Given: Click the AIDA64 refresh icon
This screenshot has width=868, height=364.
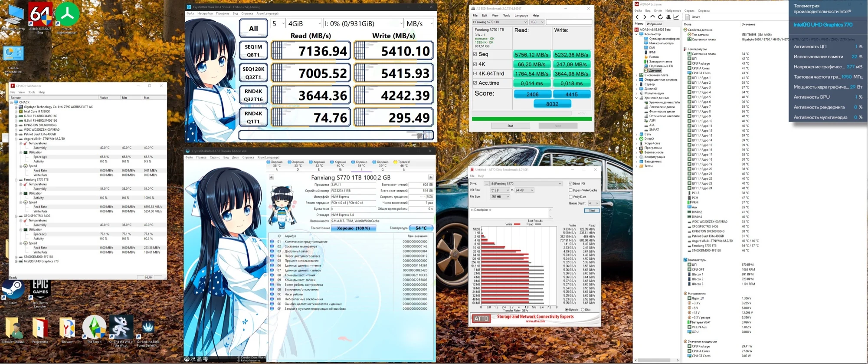Looking at the screenshot, I should click(660, 17).
